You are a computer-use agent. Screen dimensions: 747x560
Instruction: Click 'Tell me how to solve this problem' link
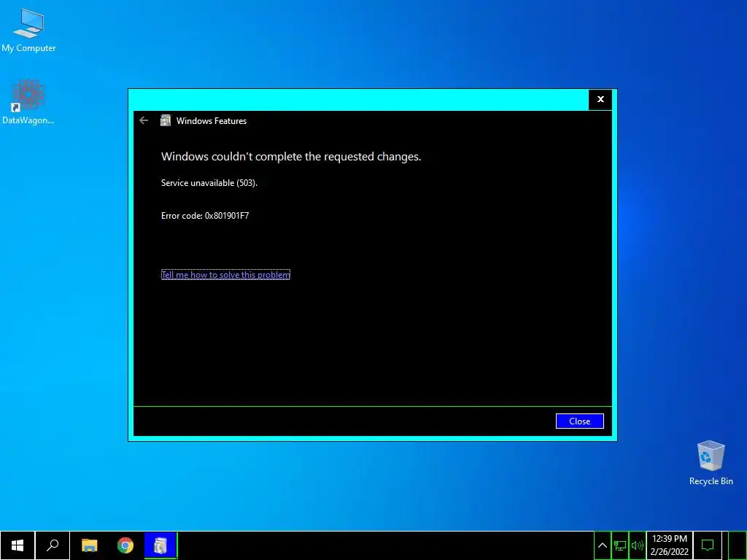pos(225,275)
